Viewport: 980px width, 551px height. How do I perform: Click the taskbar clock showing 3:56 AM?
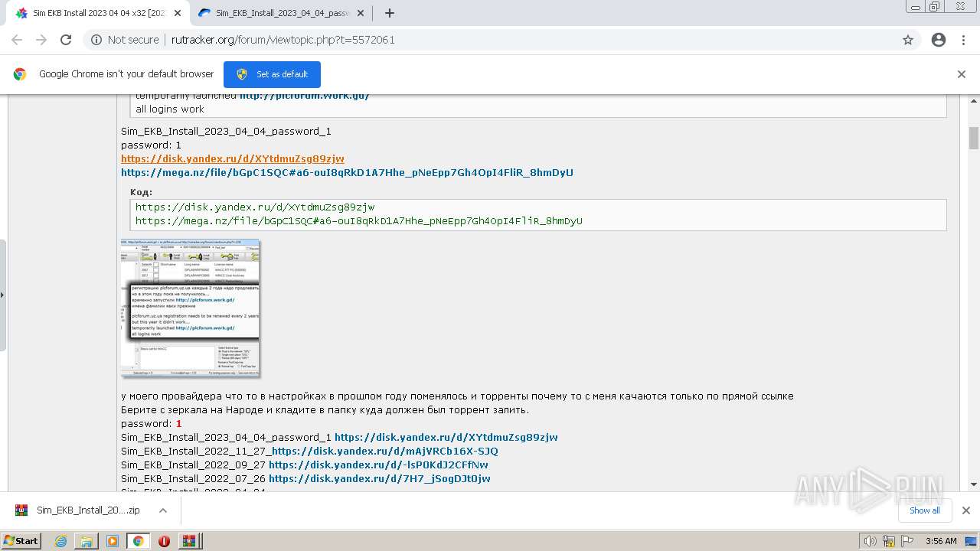(941, 541)
